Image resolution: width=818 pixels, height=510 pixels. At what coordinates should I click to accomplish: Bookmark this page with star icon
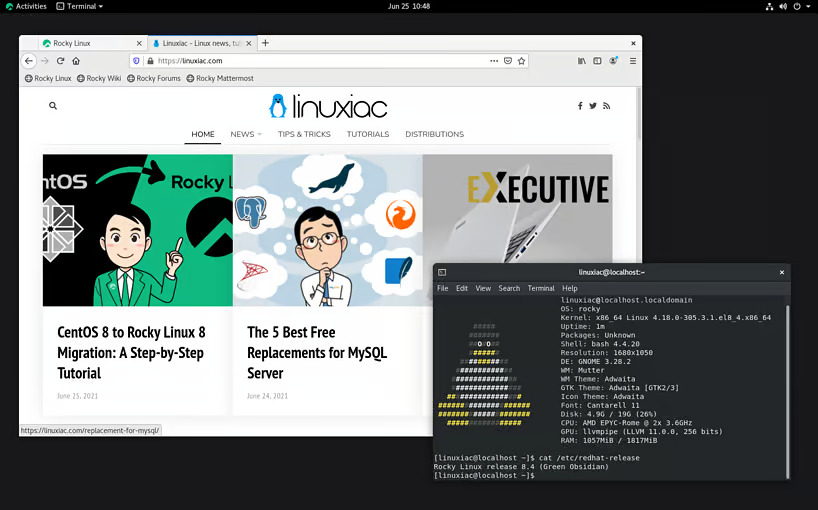click(x=521, y=61)
